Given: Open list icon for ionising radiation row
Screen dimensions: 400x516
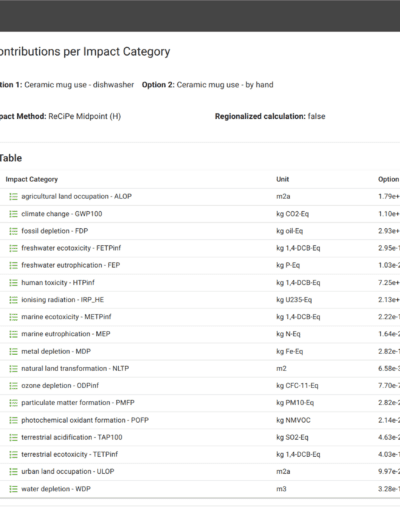Looking at the screenshot, I should pos(13,300).
